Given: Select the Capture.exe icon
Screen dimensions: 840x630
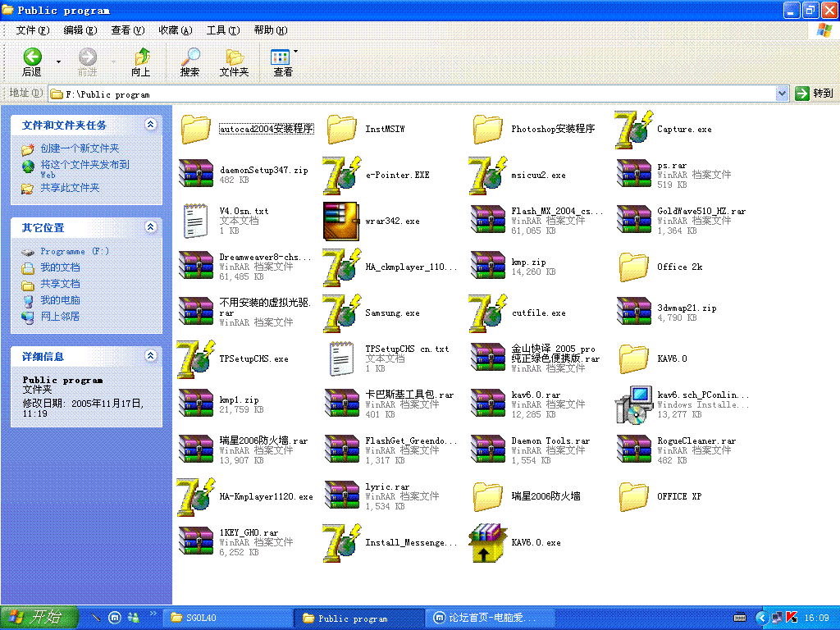Looking at the screenshot, I should [634, 129].
